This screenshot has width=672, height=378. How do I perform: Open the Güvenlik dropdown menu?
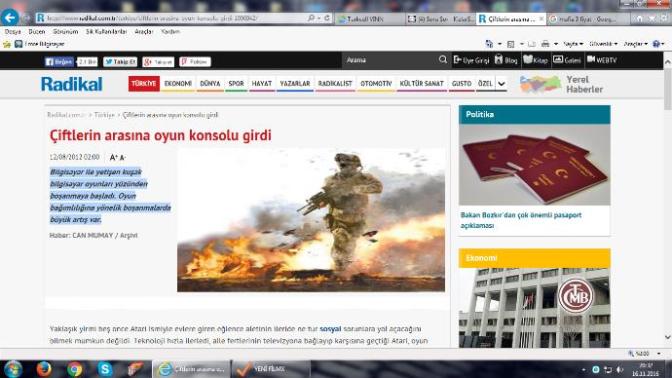point(603,44)
